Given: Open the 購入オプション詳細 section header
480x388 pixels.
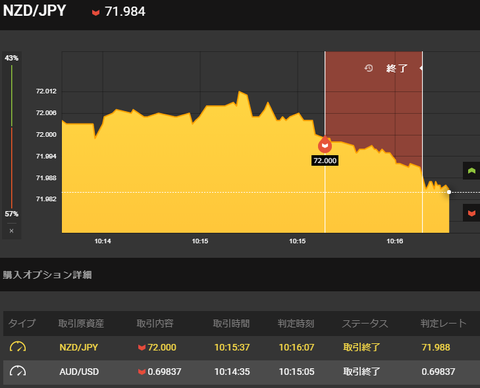Looking at the screenshot, I should click(x=47, y=275).
